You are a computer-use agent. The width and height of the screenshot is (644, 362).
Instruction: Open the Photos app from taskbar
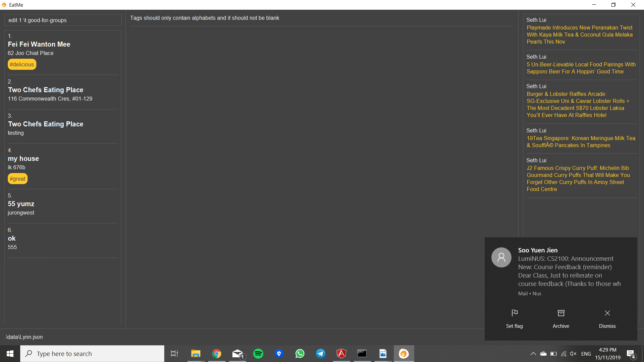click(383, 354)
